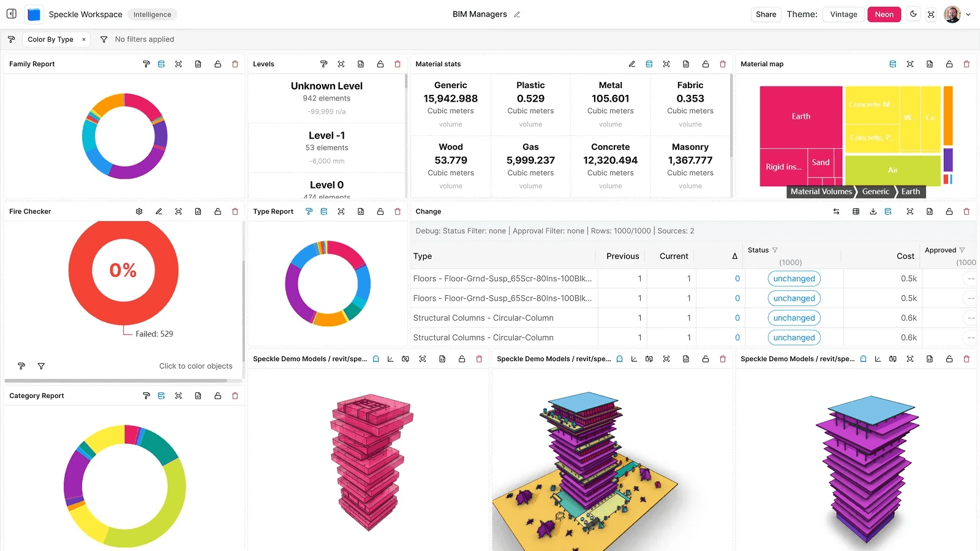Click the Generic breadcrumb in Material map
Image resolution: width=980 pixels, height=551 pixels.
(875, 192)
